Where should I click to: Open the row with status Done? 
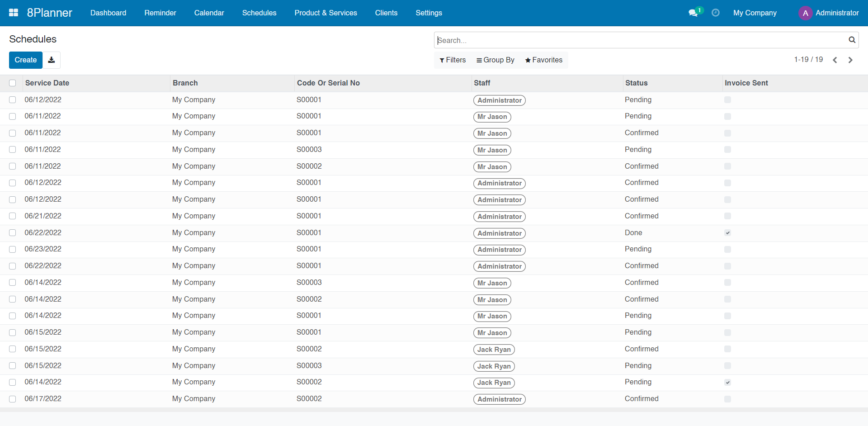coord(434,233)
